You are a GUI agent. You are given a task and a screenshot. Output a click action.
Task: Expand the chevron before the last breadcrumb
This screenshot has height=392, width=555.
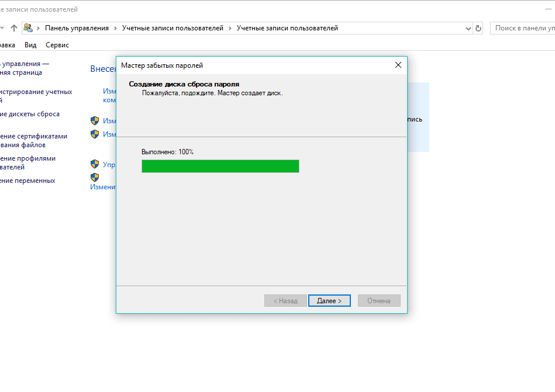pos(230,28)
